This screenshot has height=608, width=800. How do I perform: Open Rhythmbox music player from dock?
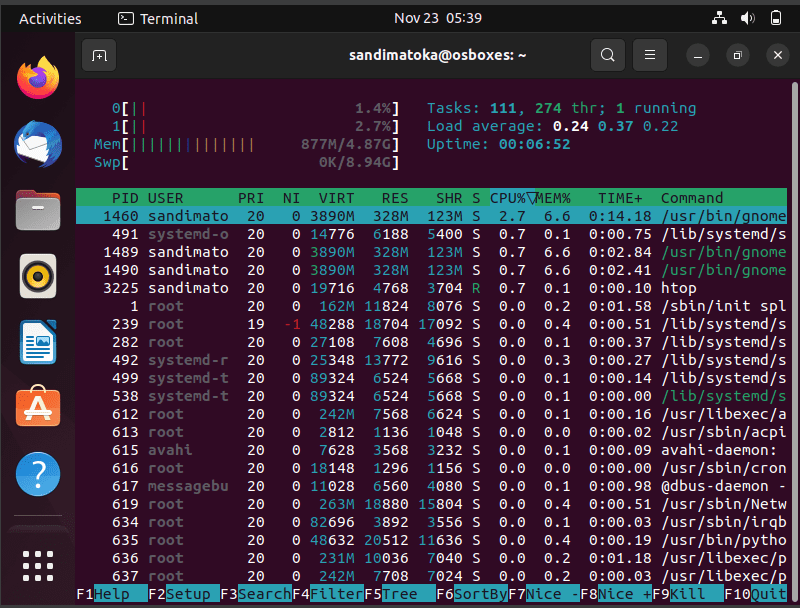click(38, 276)
